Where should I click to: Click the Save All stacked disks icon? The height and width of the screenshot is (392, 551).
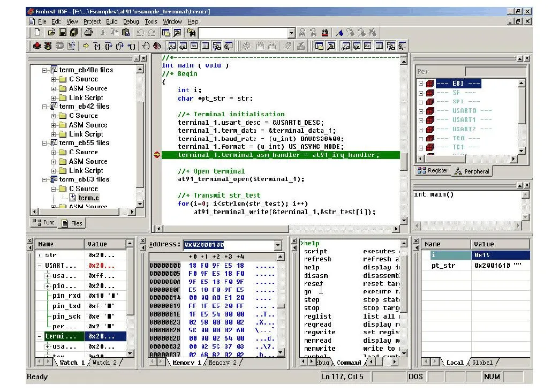coord(74,33)
